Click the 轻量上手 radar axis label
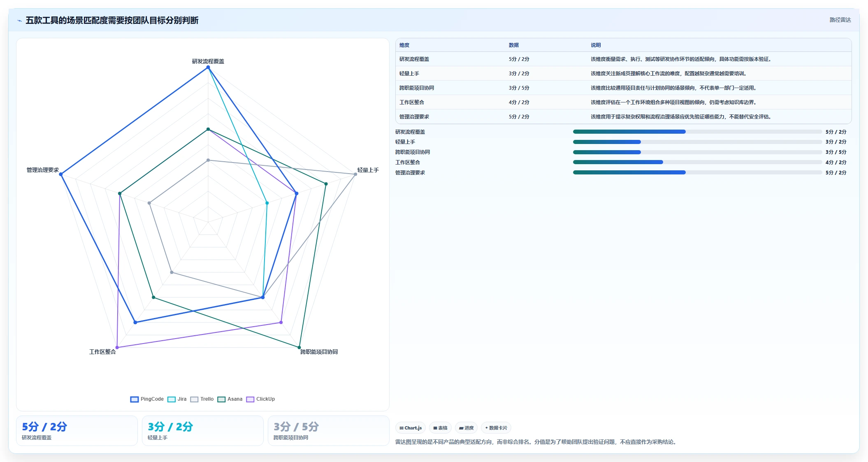868x462 pixels. coord(368,170)
